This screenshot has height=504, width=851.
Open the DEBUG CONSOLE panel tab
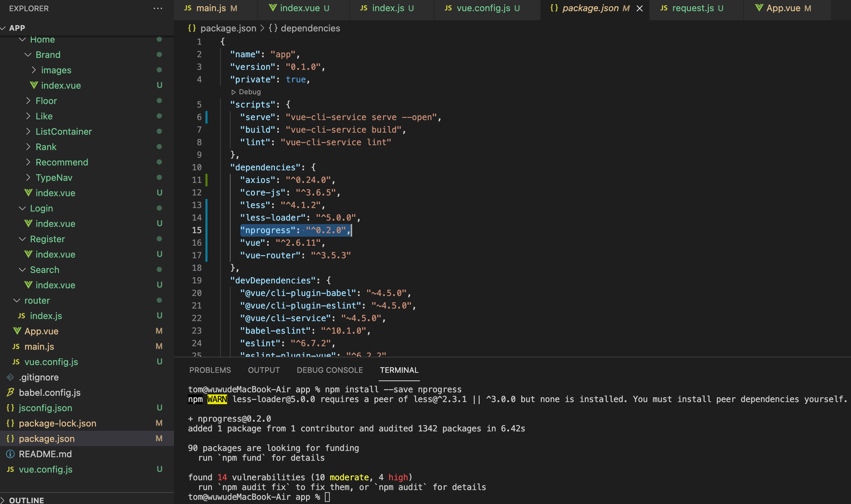click(x=329, y=370)
